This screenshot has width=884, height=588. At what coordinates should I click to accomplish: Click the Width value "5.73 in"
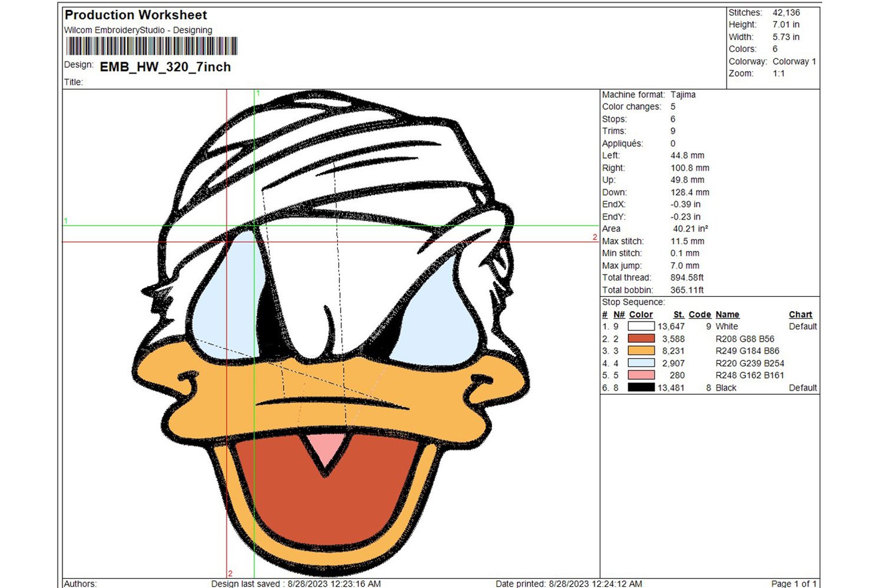pos(786,37)
